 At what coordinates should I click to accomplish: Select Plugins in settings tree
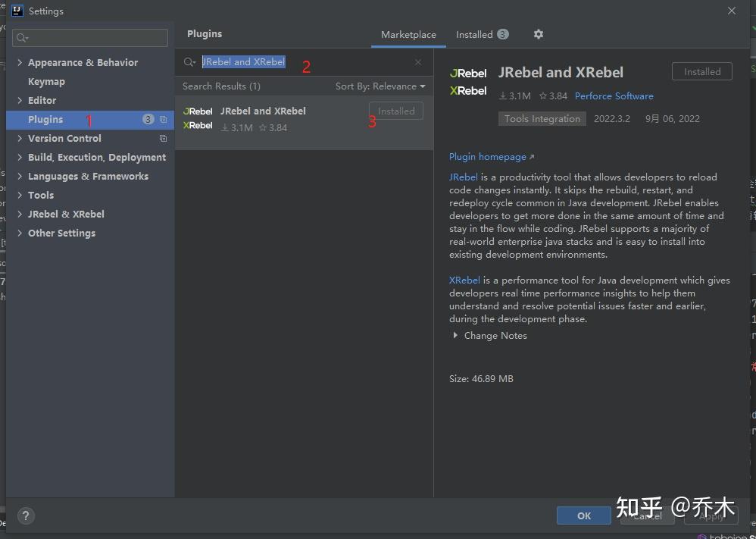[x=89, y=120]
